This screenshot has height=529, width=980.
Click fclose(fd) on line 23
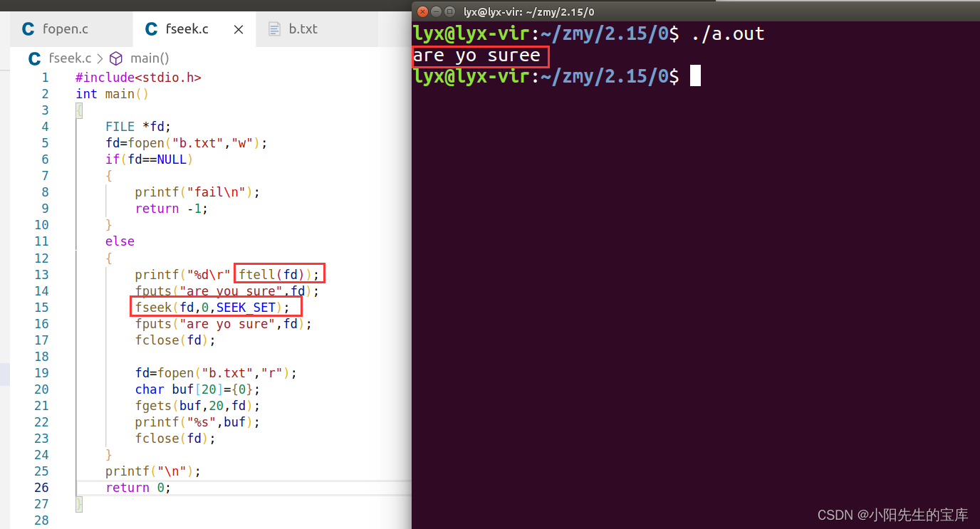(175, 438)
